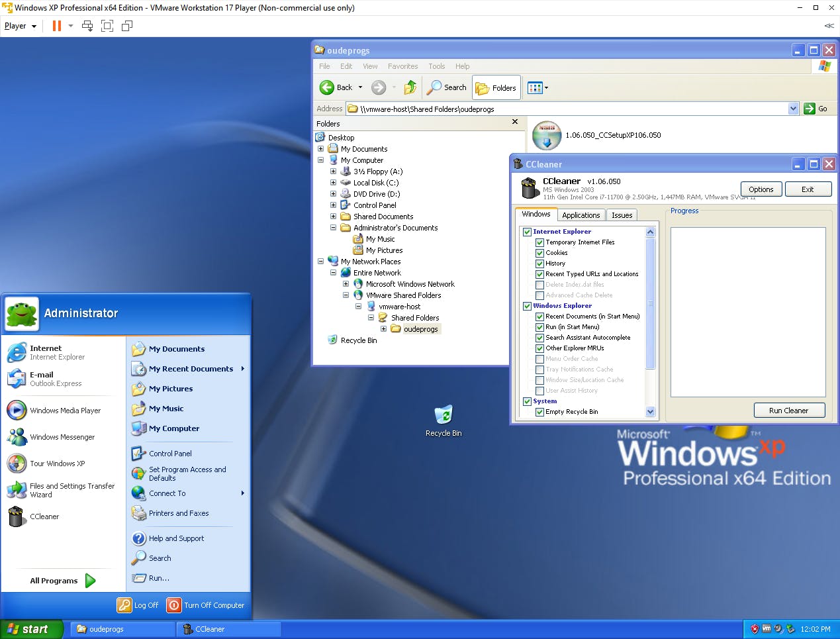
Task: Expand the Local Disk (C:) tree node
Action: point(334,183)
